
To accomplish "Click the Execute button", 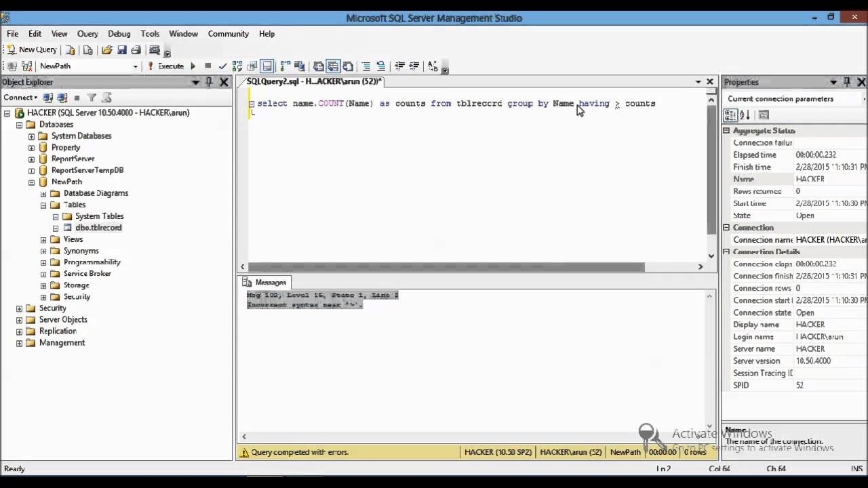I will 165,66.
